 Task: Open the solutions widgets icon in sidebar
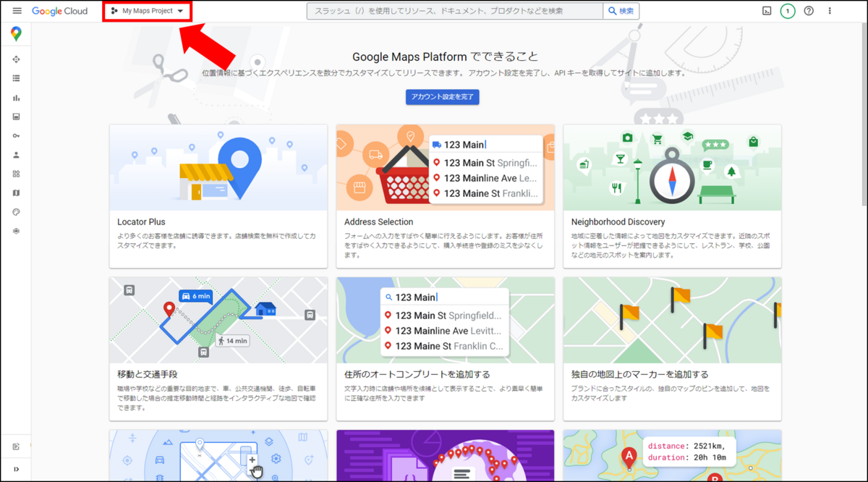[x=16, y=174]
